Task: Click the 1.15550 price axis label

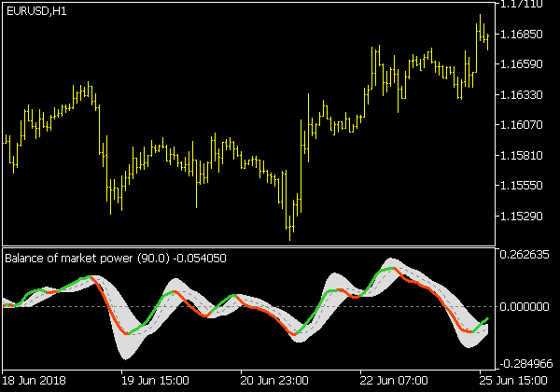Action: point(521,186)
